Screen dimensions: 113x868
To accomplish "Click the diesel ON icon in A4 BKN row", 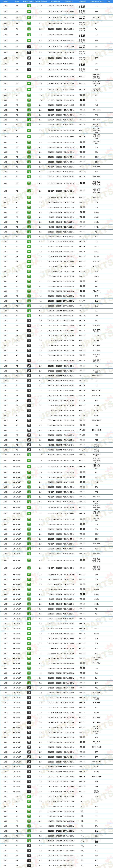I will pos(29,64).
